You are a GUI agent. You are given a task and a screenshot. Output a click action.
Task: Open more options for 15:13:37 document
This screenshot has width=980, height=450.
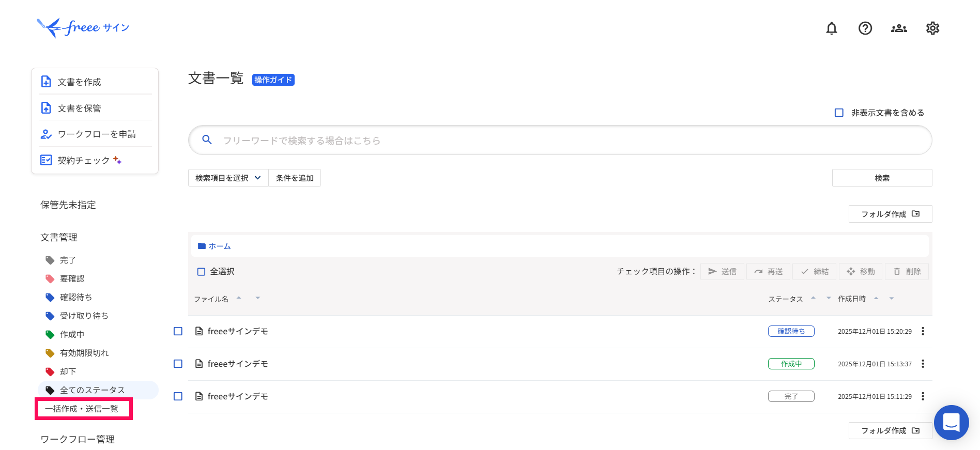pos(923,364)
